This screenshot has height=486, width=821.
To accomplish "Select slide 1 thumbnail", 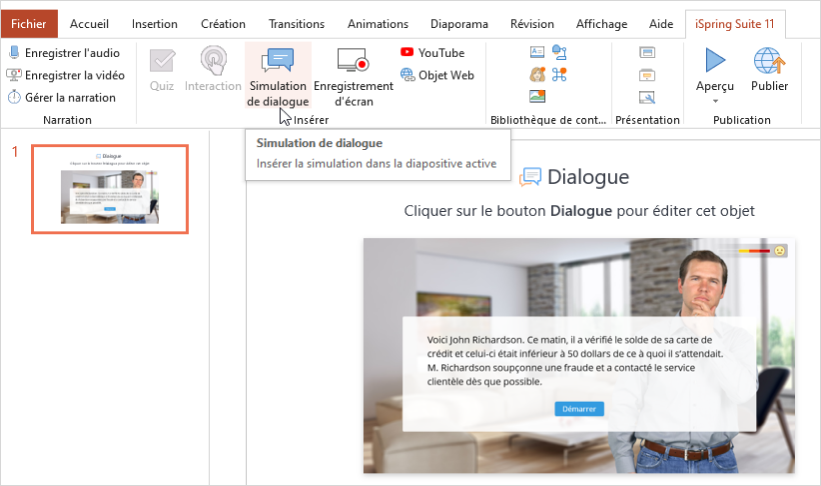I will (110, 189).
